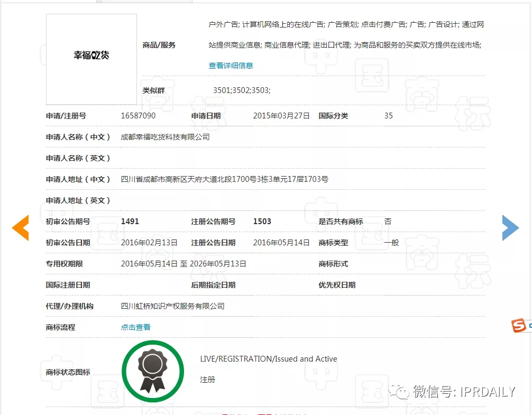Select the applicant address text
The height and width of the screenshot is (415, 532).
tap(225, 179)
